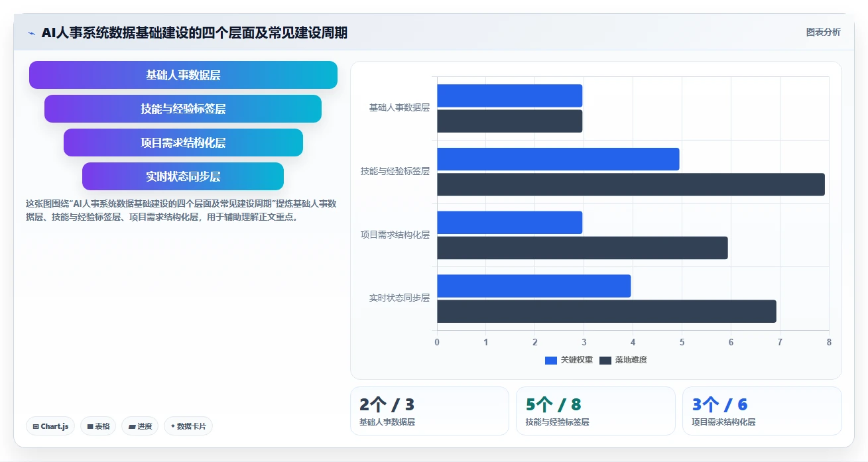
Task: Click the dark 落地难度 bar for 技能与经验标签层
Action: [631, 184]
